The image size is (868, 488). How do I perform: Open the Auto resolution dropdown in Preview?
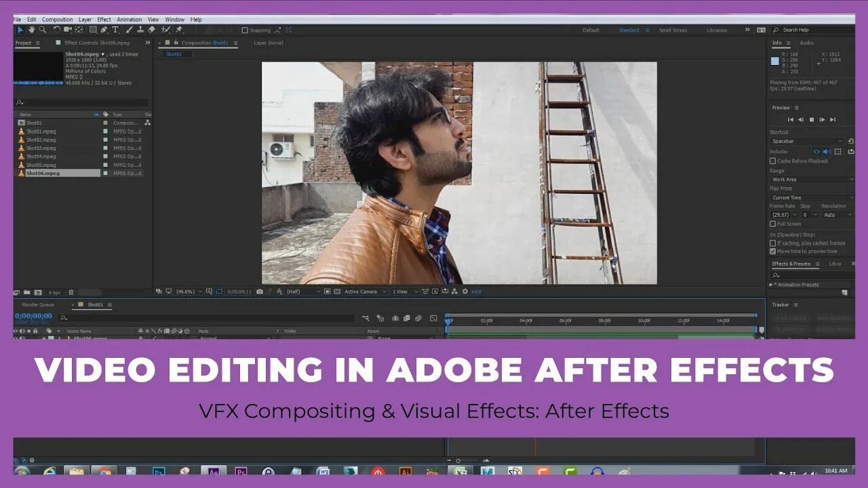coord(837,215)
